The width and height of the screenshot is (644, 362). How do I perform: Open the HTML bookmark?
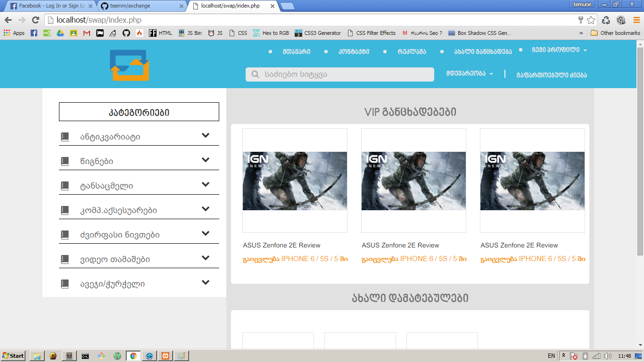161,33
